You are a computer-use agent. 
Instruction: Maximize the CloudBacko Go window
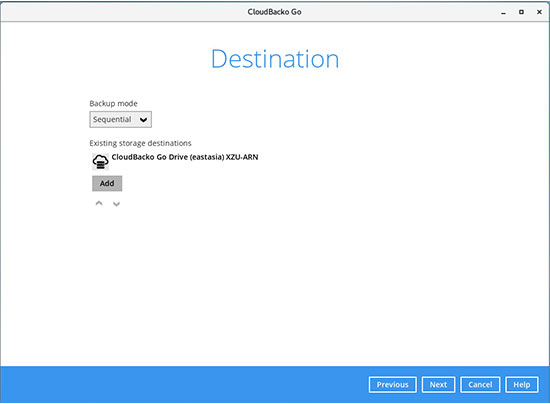point(521,12)
